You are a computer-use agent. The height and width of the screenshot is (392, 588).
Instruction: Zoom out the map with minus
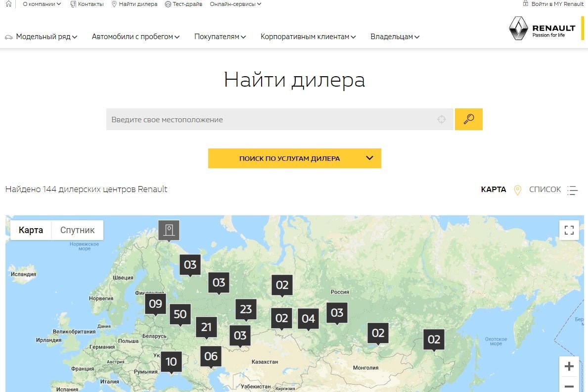point(569,386)
